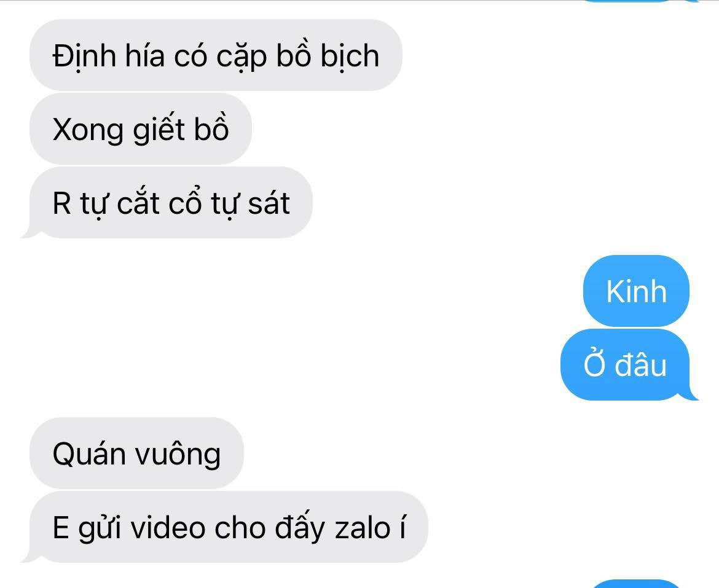Tap the "R tự cắt cổ tự sát" message

[x=167, y=203]
